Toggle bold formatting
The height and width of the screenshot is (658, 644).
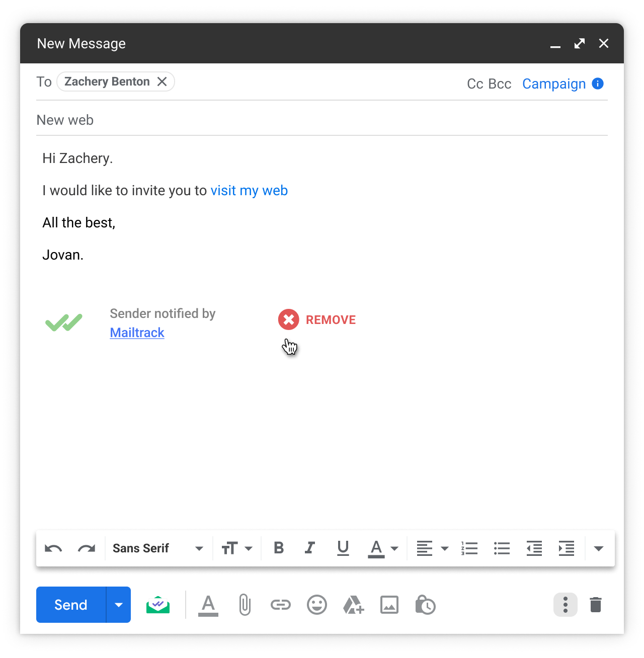279,548
